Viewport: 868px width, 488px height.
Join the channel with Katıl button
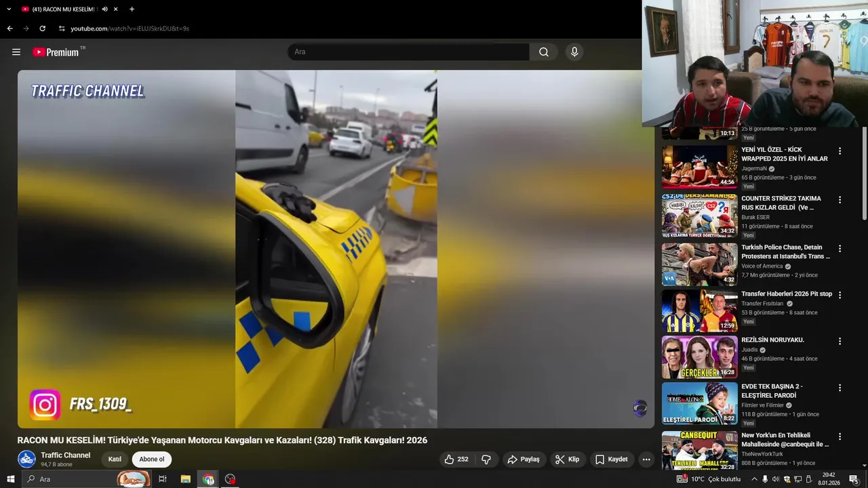click(x=115, y=460)
